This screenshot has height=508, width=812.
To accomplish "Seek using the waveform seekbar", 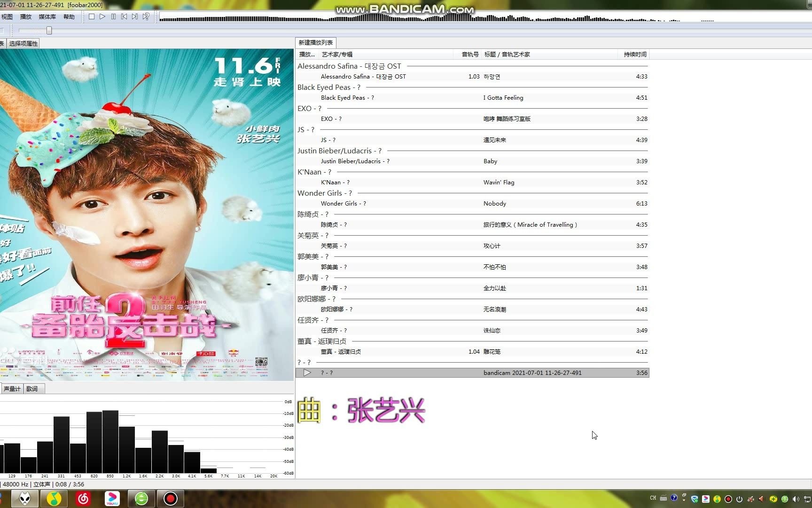I will pos(485,17).
